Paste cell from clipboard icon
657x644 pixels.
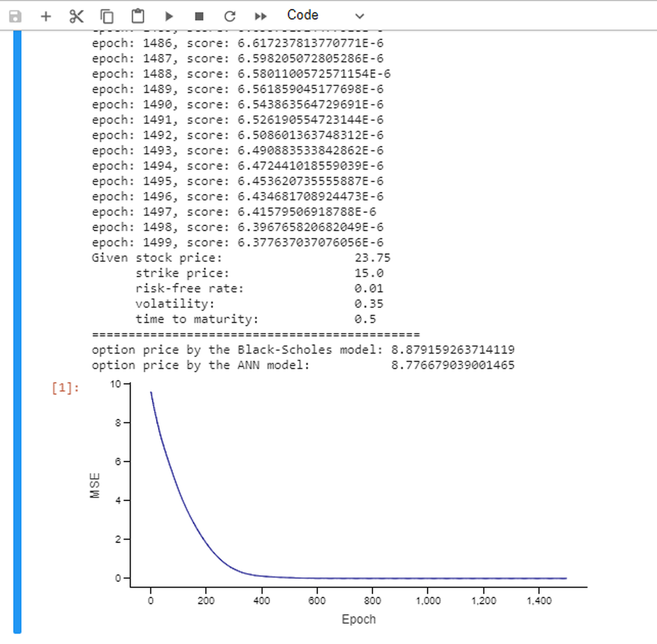138,16
